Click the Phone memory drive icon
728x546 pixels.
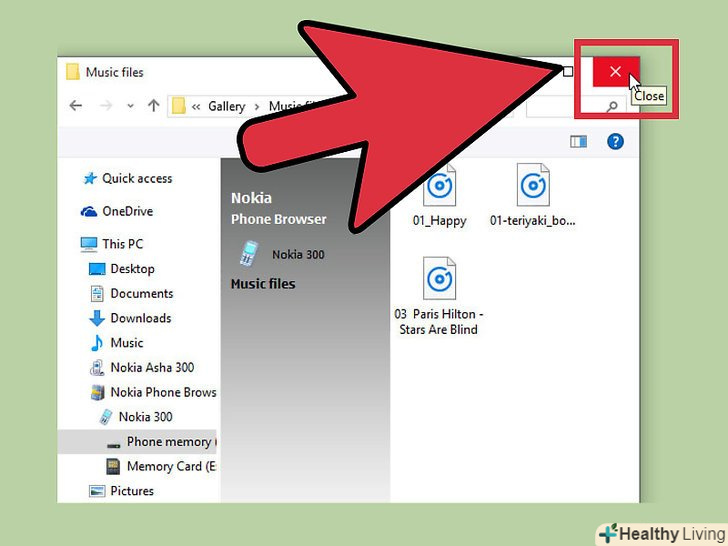pyautogui.click(x=113, y=446)
